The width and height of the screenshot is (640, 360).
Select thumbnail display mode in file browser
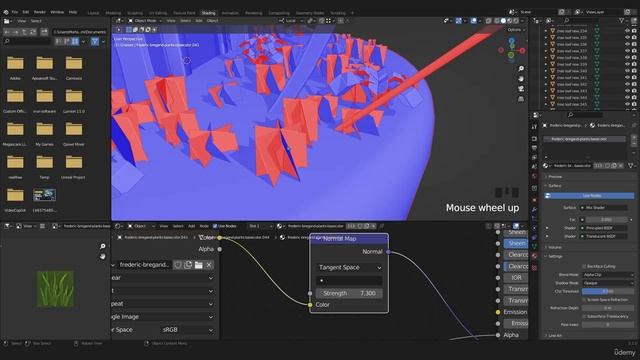coord(75,41)
